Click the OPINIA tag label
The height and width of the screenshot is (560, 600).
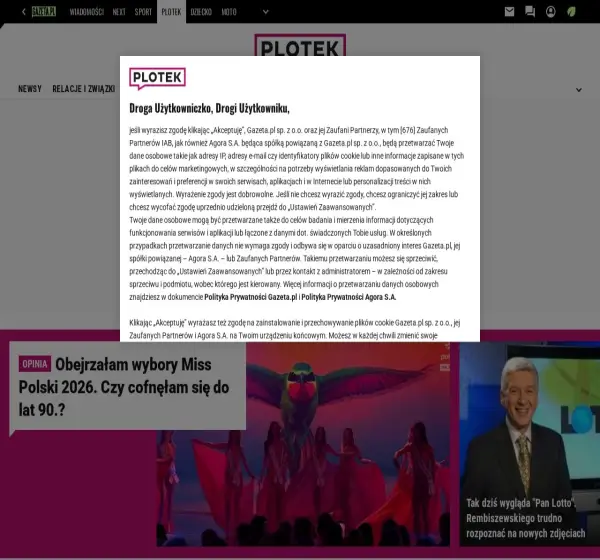35,364
